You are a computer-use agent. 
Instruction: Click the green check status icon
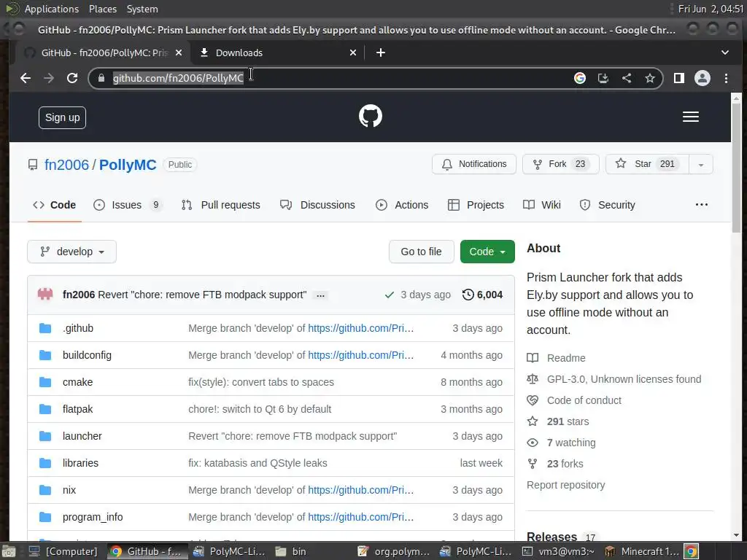pyautogui.click(x=390, y=295)
